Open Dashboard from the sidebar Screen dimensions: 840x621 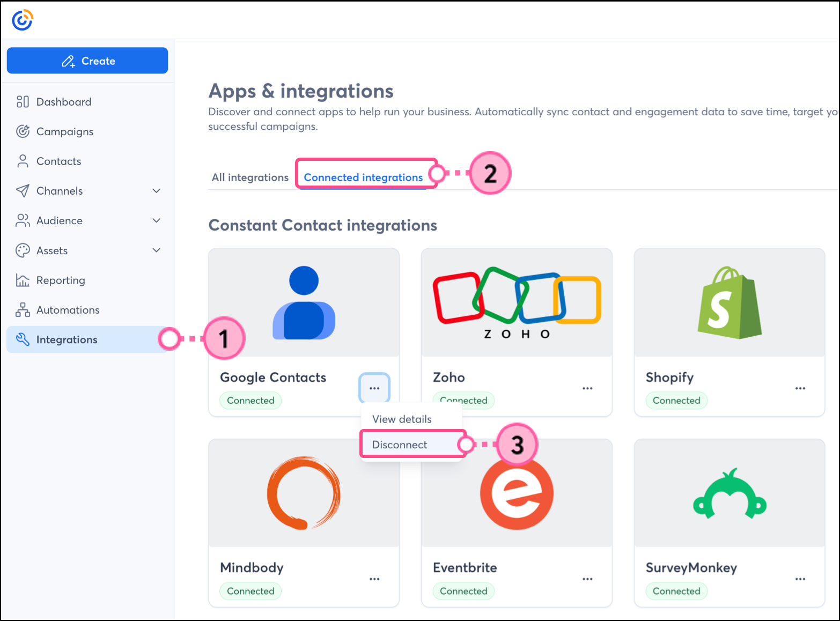tap(63, 102)
